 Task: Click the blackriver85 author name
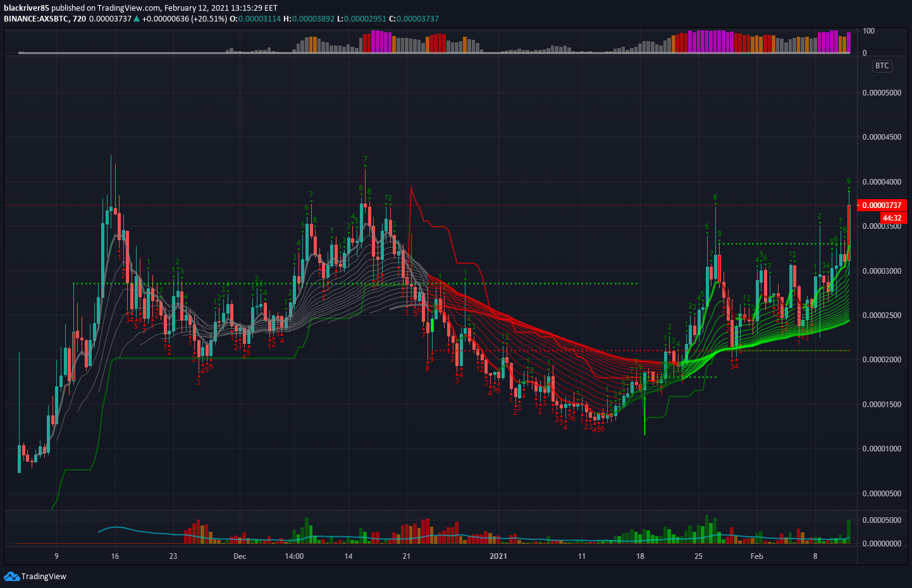click(x=27, y=8)
